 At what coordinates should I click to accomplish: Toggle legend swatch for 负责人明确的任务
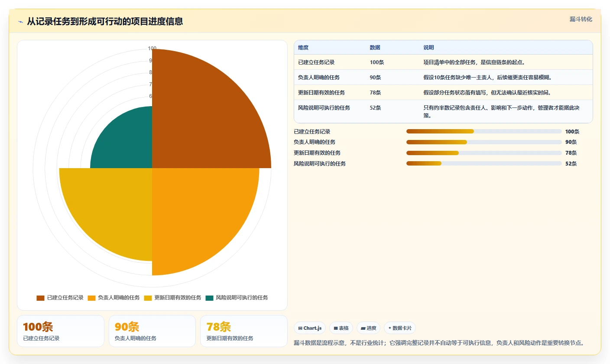(91, 298)
